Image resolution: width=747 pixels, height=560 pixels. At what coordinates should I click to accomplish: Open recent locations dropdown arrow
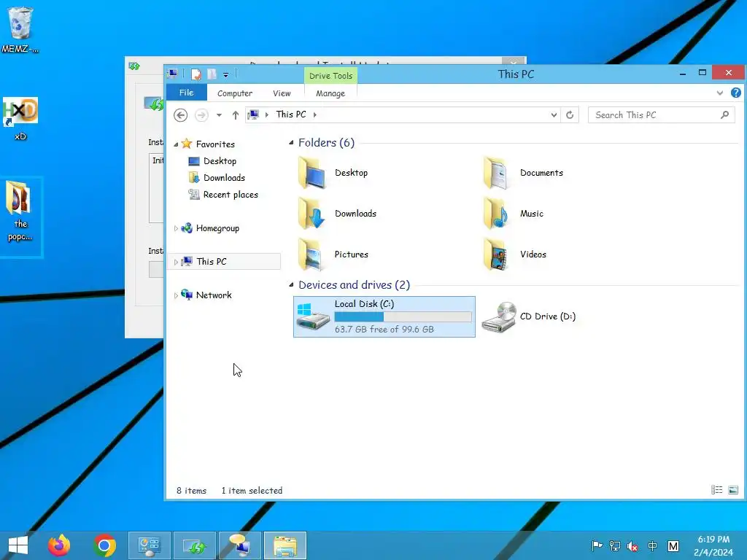[x=219, y=115]
